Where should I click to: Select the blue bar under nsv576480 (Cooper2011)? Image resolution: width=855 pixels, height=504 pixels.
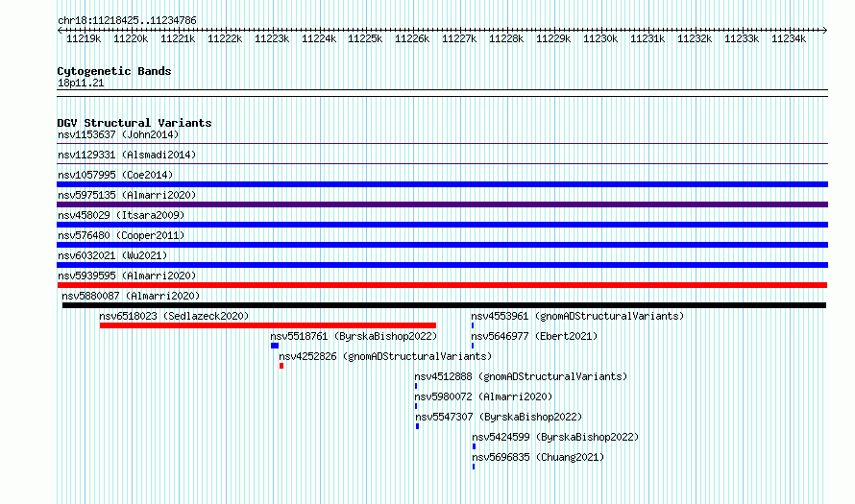[x=442, y=245]
